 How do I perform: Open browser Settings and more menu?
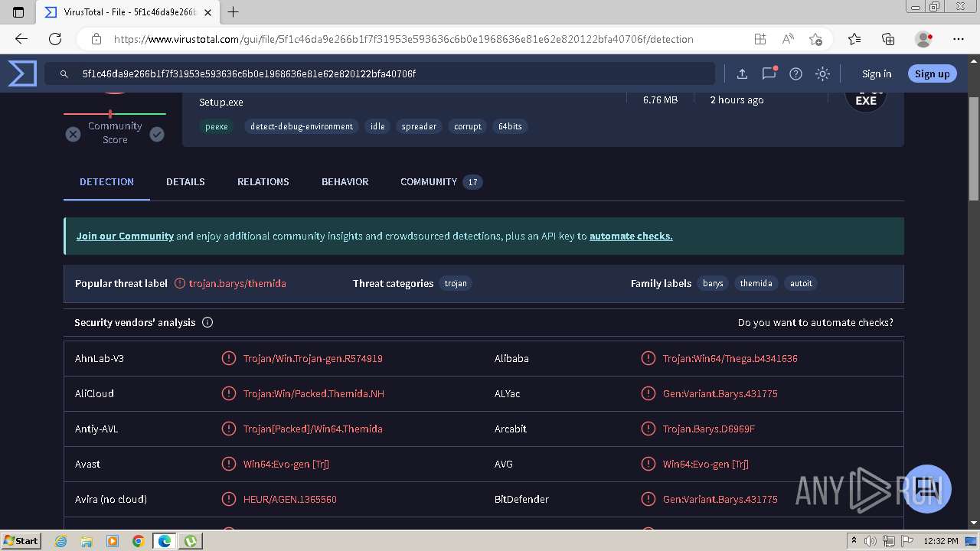click(x=959, y=39)
